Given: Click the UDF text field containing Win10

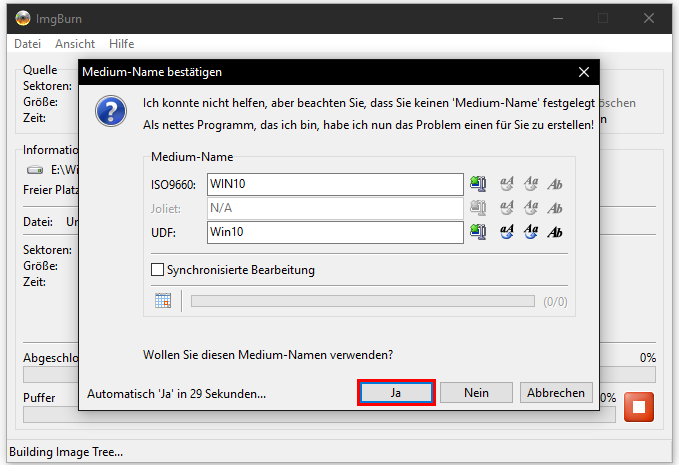Looking at the screenshot, I should coord(335,232).
